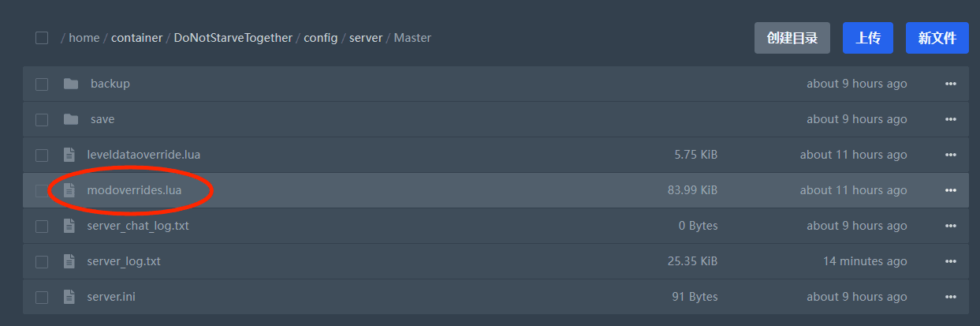
Task: Open the server_log.txt file name
Action: pos(124,261)
